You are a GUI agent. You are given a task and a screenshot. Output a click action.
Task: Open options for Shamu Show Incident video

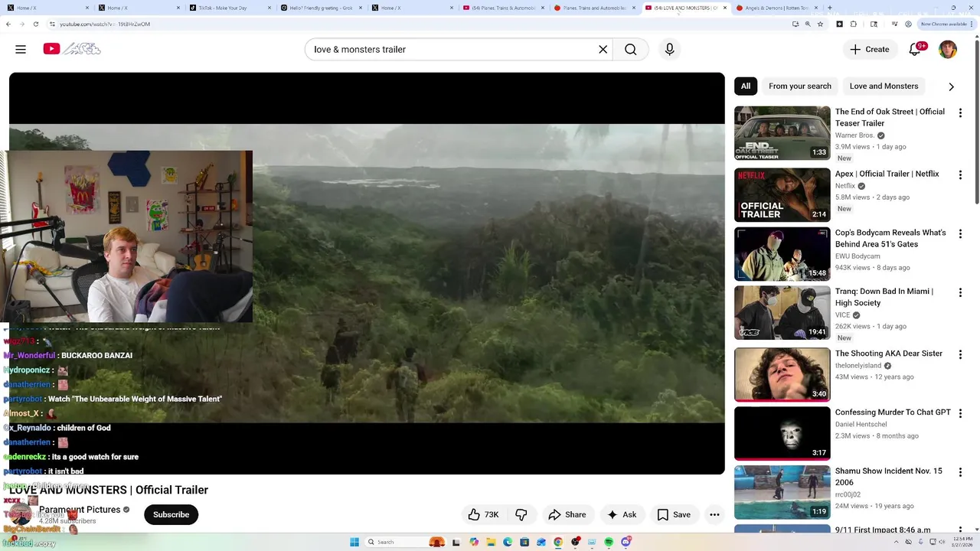coord(960,472)
